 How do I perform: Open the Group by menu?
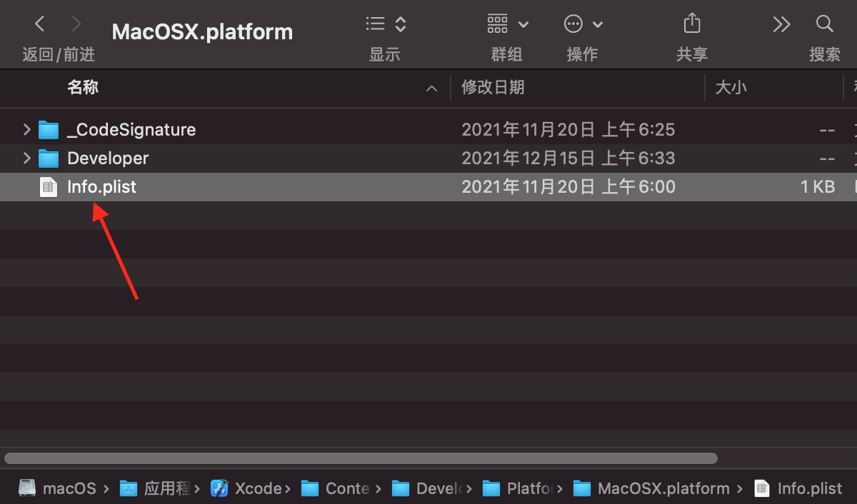pyautogui.click(x=508, y=24)
